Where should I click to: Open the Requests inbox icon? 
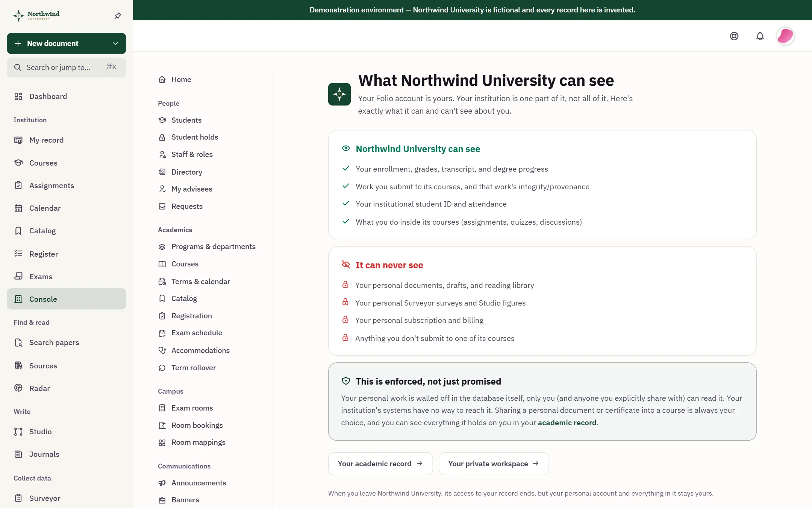[162, 206]
